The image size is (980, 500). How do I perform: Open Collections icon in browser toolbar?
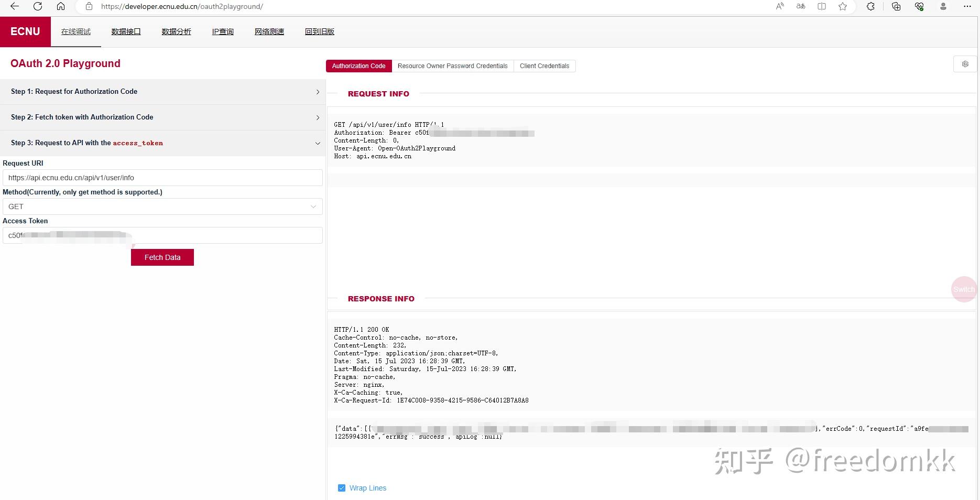[x=896, y=6]
